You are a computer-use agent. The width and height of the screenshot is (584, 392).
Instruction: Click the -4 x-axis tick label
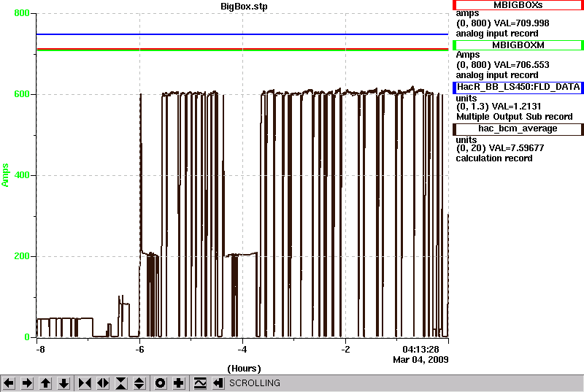tap(242, 350)
